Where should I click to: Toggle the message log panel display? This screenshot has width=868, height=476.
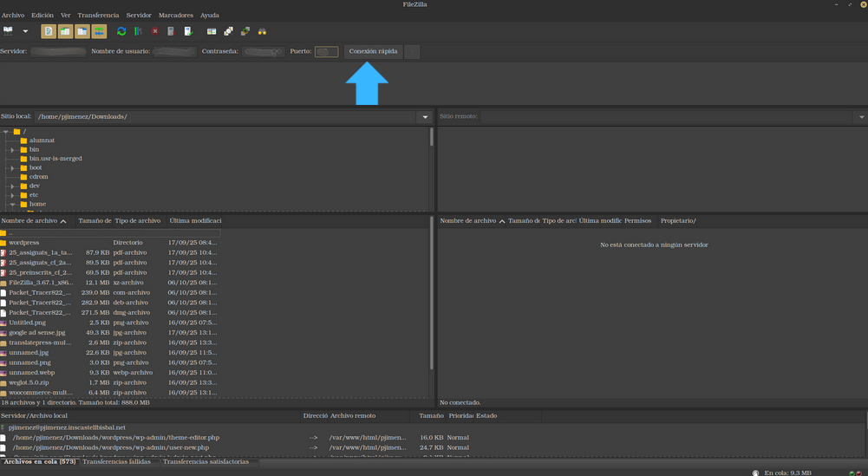point(49,31)
